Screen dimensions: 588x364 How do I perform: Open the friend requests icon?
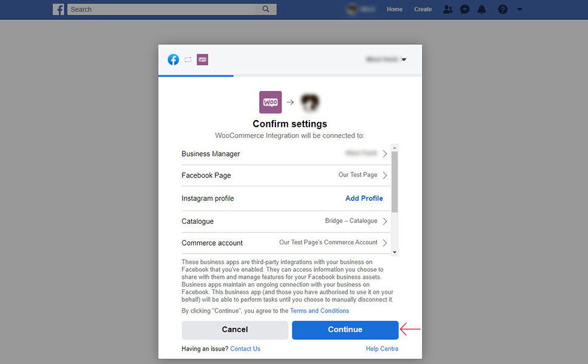[447, 9]
